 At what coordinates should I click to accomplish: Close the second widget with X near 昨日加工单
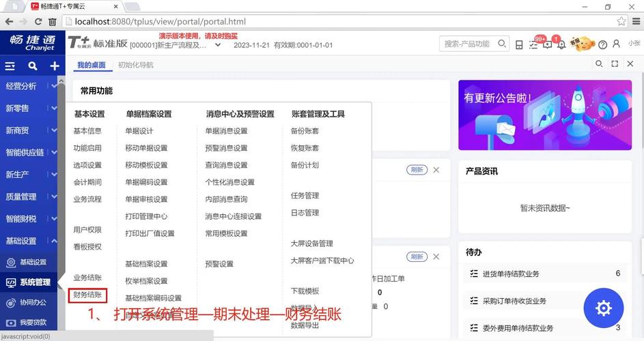436,256
